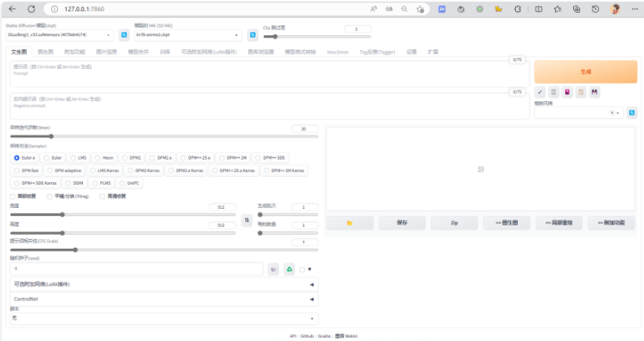Enable the Tiling checkbox
Viewport: 644px width, 341px height.
tap(49, 197)
